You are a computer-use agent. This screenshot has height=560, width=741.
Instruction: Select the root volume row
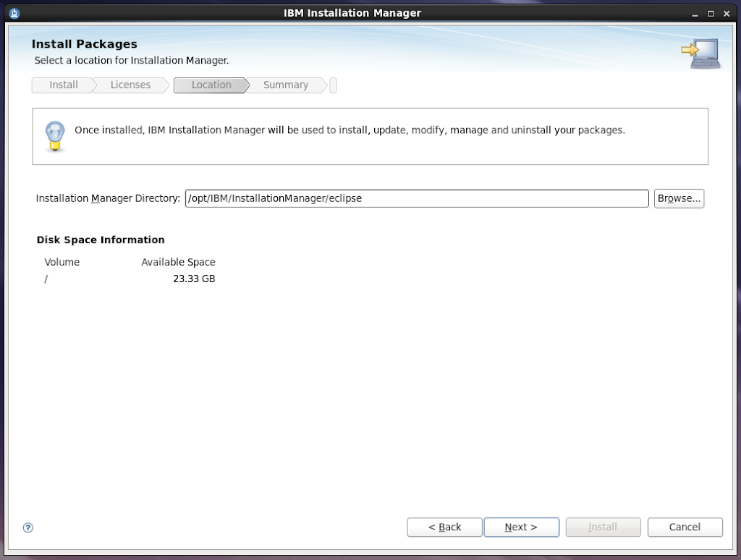pos(130,279)
